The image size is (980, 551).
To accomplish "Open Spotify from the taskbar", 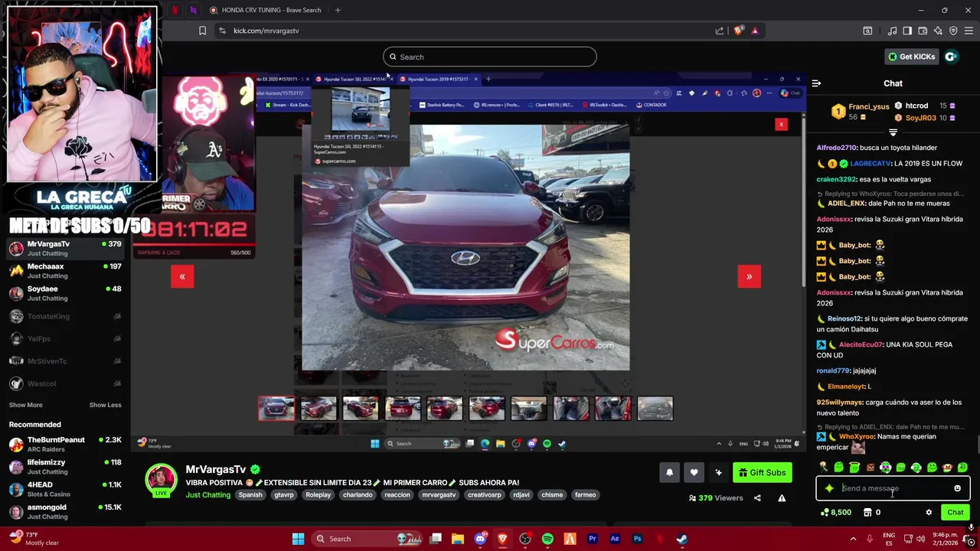I will [547, 539].
